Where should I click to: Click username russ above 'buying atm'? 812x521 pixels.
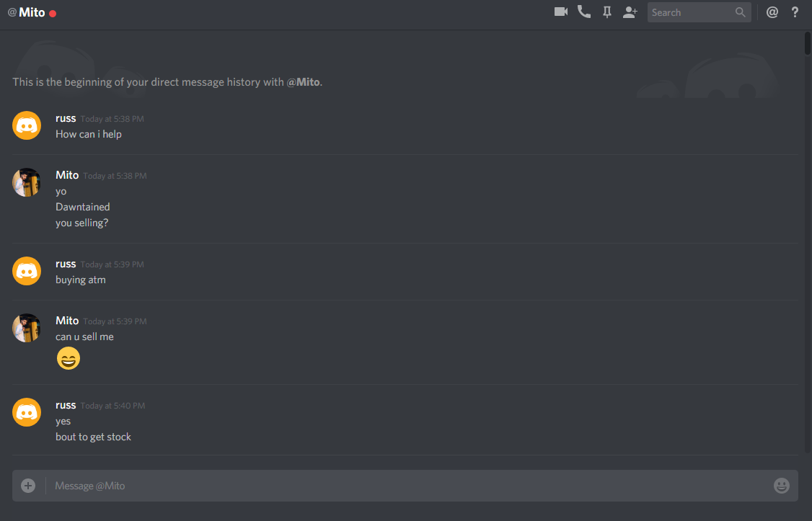[66, 264]
